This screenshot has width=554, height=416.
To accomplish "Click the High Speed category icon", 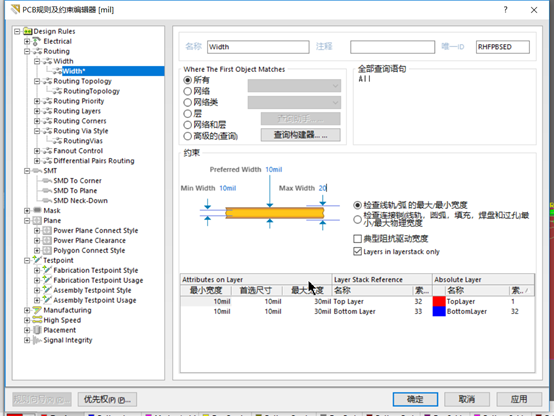I will pyautogui.click(x=37, y=320).
